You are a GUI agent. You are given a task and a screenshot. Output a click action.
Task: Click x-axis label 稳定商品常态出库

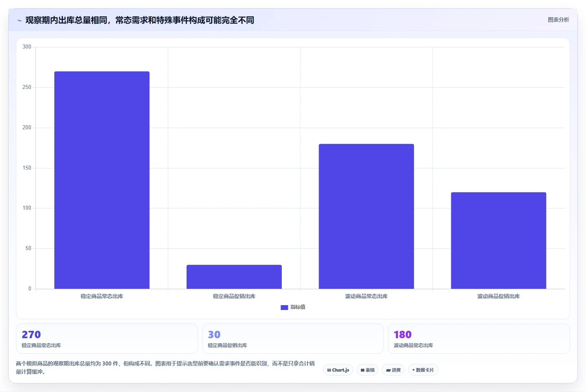coord(102,297)
